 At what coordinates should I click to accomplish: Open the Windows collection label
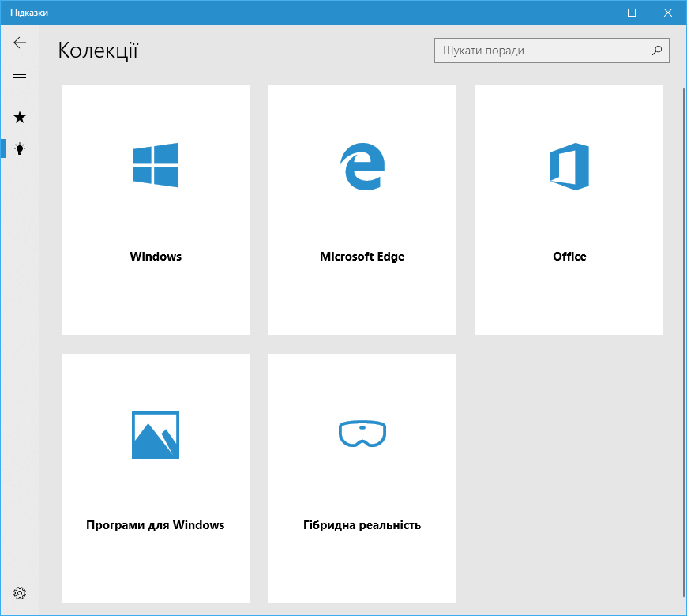pos(156,257)
